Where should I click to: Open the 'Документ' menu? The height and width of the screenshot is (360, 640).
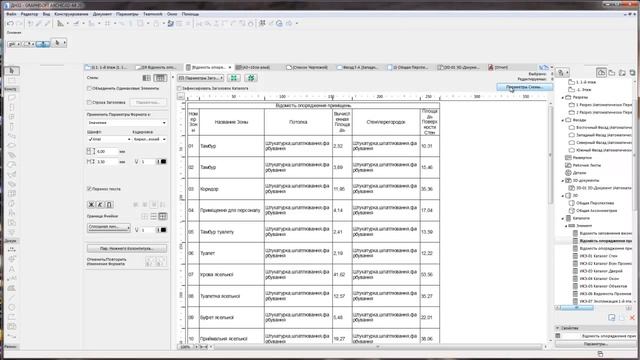[102, 14]
